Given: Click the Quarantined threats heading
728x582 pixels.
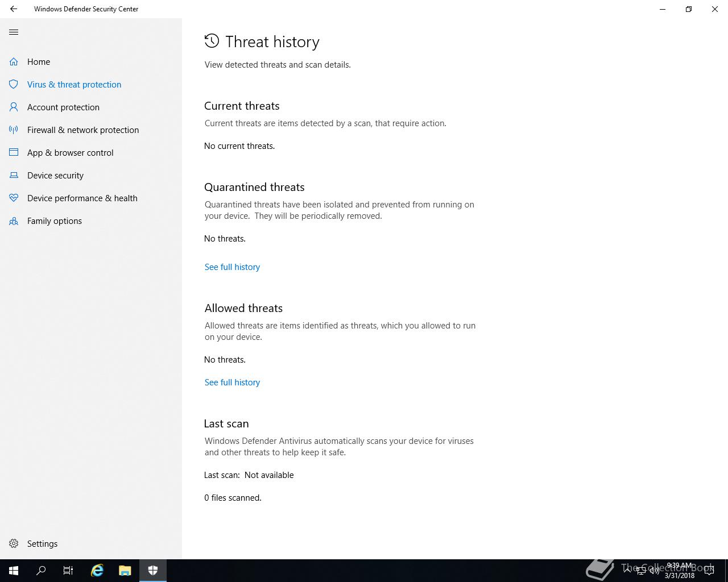Looking at the screenshot, I should [x=254, y=188].
